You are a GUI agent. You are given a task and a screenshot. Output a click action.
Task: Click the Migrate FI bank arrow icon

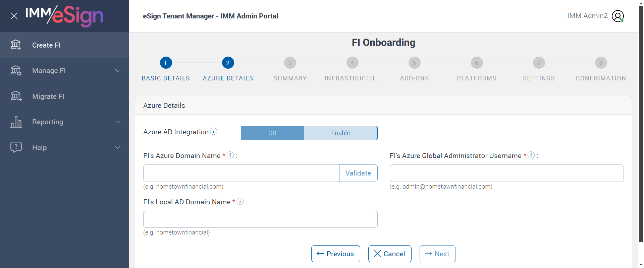coord(16,96)
